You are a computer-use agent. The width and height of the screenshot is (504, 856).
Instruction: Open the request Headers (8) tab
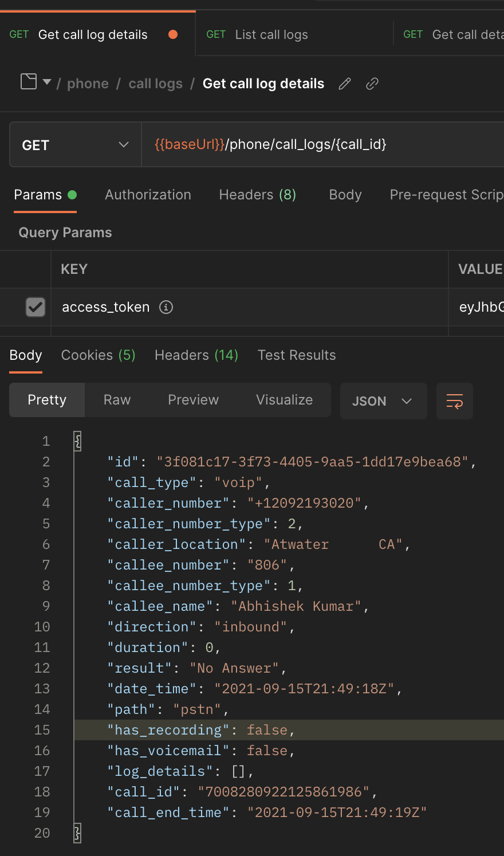[257, 195]
